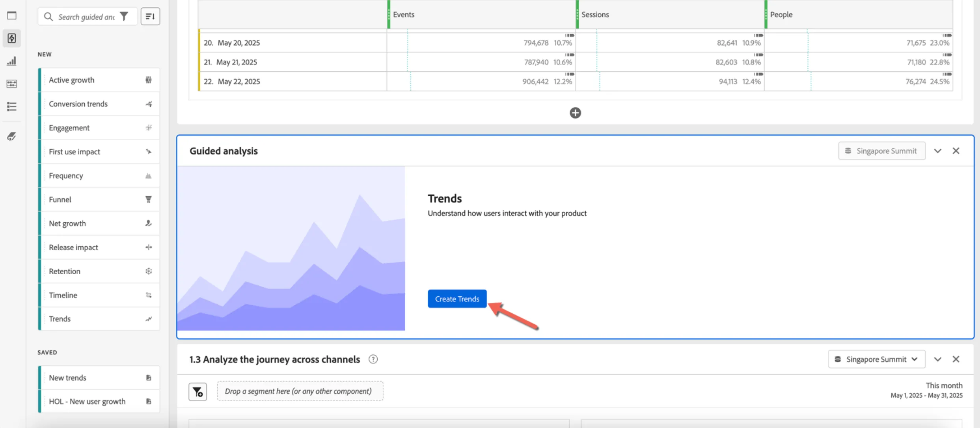
Task: Select the Guided analysis lightning icon in the rail
Action: click(x=12, y=38)
